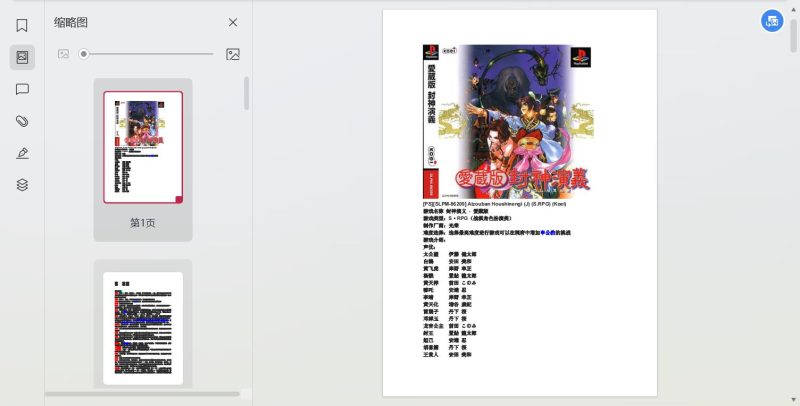Open the layers sidebar panel
Image resolution: width=800 pixels, height=406 pixels.
pyautogui.click(x=22, y=185)
